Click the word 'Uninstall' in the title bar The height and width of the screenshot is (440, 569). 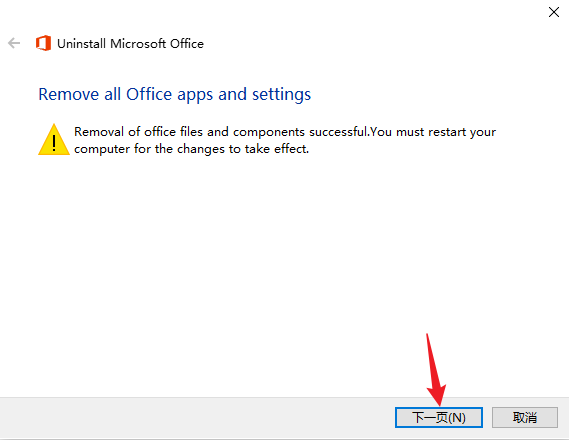tap(81, 44)
